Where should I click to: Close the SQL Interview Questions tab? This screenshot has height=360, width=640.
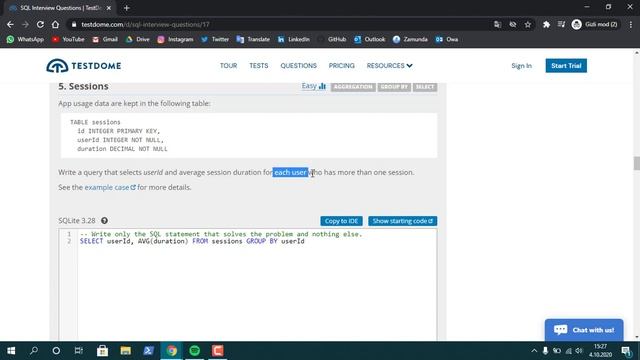[109, 8]
